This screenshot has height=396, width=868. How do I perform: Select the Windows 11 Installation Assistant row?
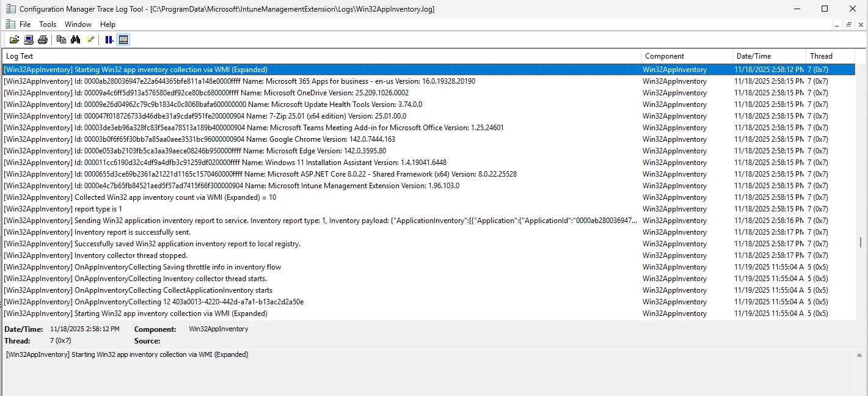click(428, 163)
